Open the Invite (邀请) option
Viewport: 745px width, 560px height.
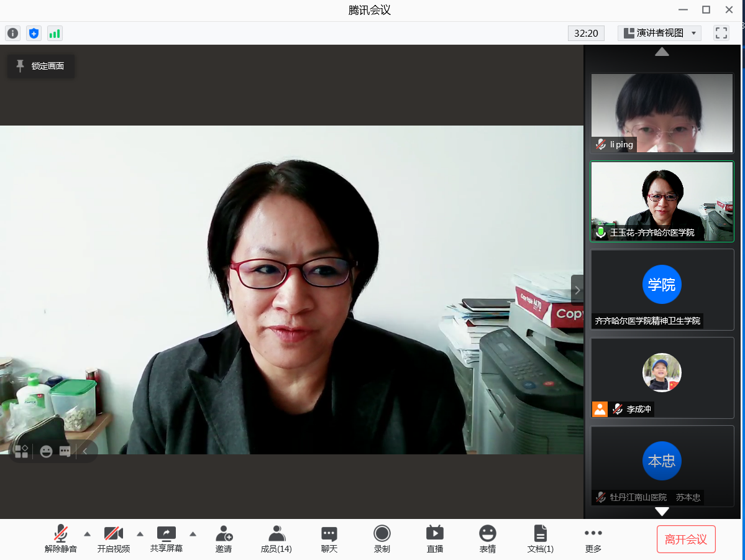[x=224, y=539]
